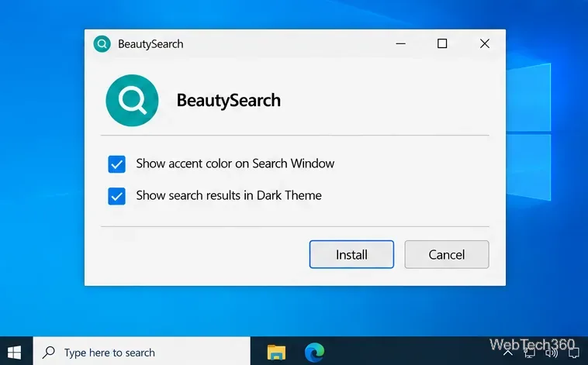The image size is (588, 365).
Task: Open the Windows Start menu
Action: click(x=14, y=353)
